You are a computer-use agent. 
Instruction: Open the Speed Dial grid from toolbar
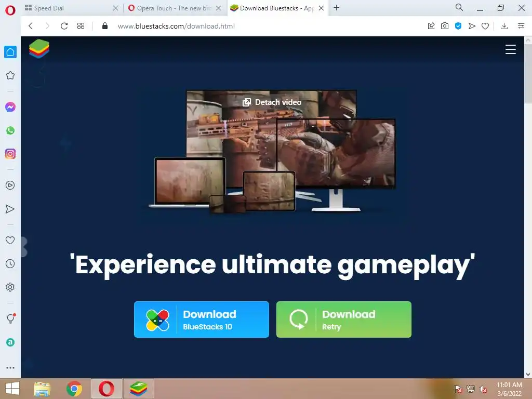[x=81, y=26]
